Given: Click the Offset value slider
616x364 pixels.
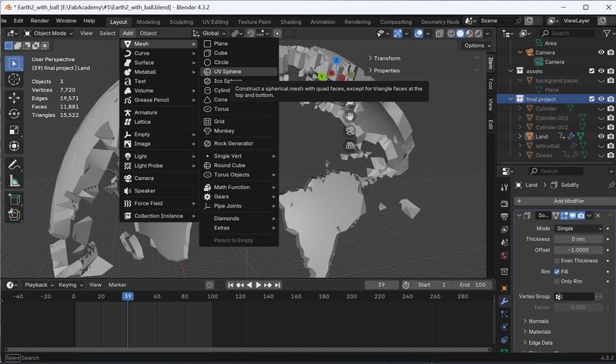Looking at the screenshot, I should click(578, 250).
